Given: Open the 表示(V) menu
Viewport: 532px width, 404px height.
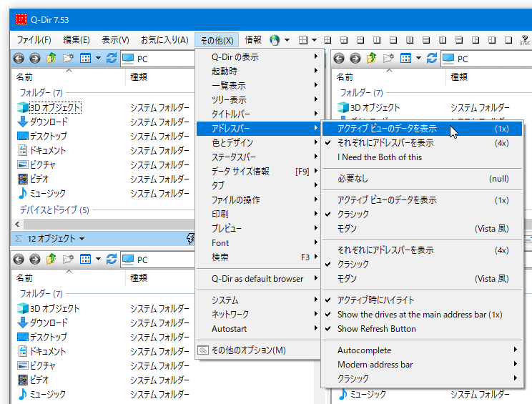Looking at the screenshot, I should point(115,40).
